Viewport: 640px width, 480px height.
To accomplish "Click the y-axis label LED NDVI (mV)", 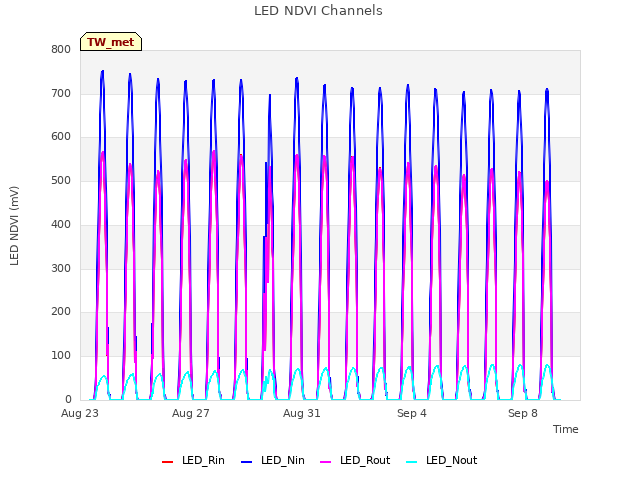I will tap(14, 226).
